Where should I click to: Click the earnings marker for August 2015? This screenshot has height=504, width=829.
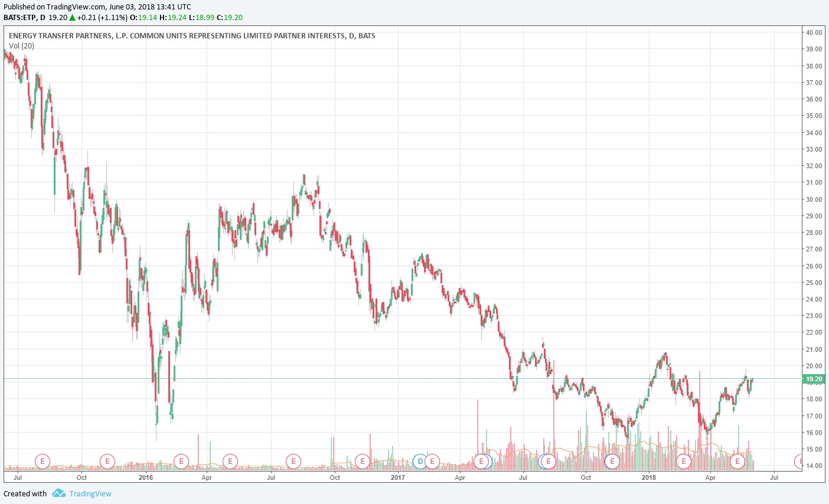(43, 462)
